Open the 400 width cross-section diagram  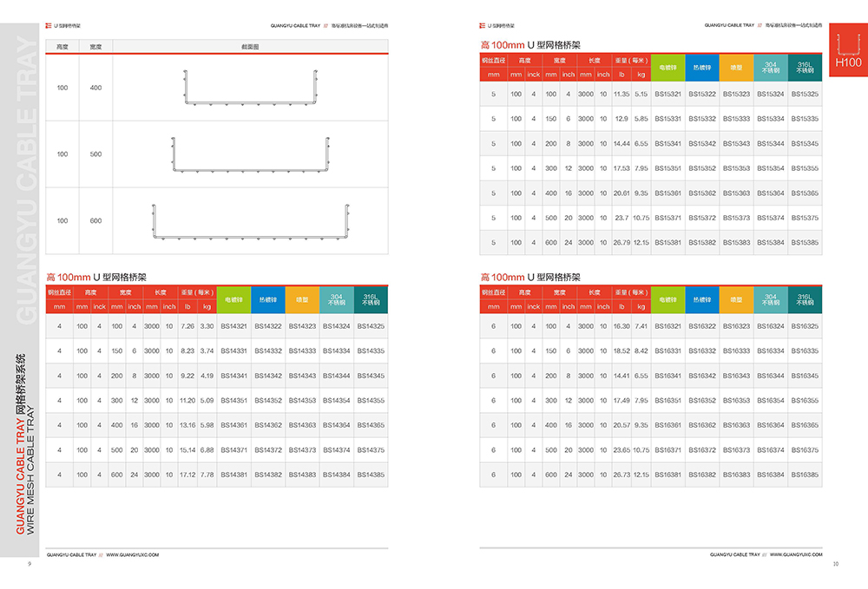pos(250,88)
